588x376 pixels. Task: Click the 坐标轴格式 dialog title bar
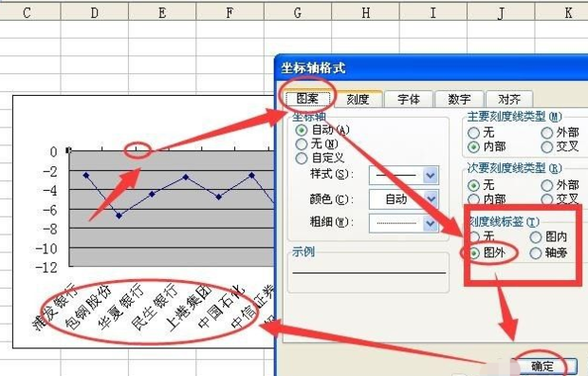click(x=432, y=68)
